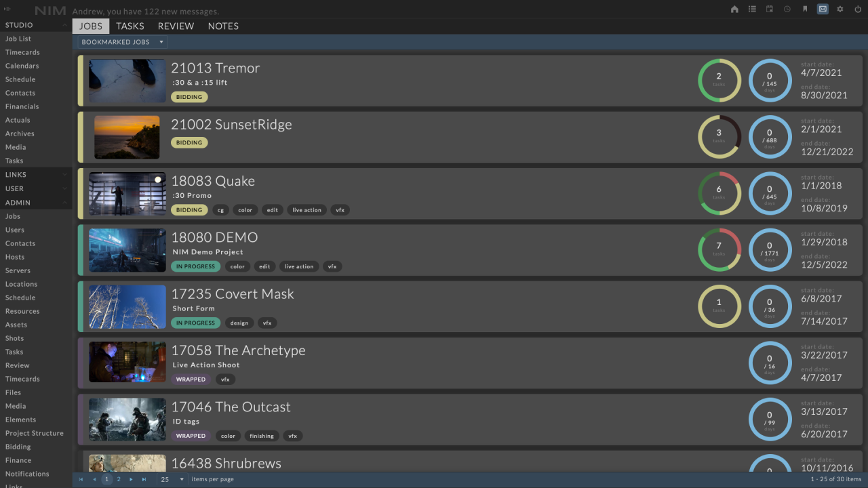Image resolution: width=868 pixels, height=488 pixels.
Task: Click the home icon in top bar
Action: pyautogui.click(x=734, y=9)
